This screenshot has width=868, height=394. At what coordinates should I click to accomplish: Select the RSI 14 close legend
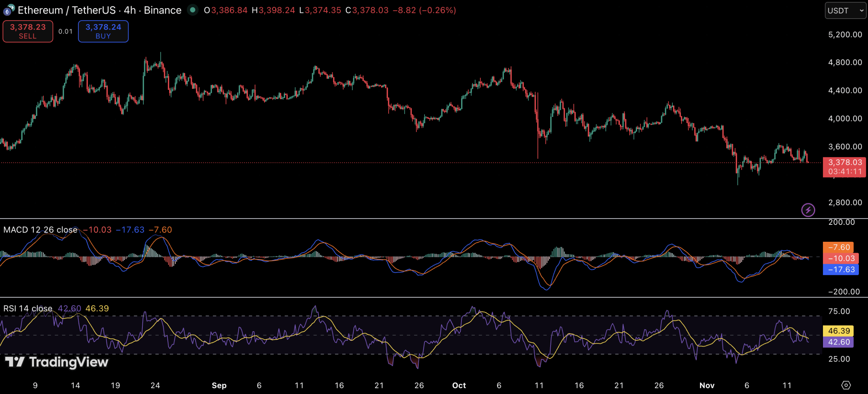[28, 309]
